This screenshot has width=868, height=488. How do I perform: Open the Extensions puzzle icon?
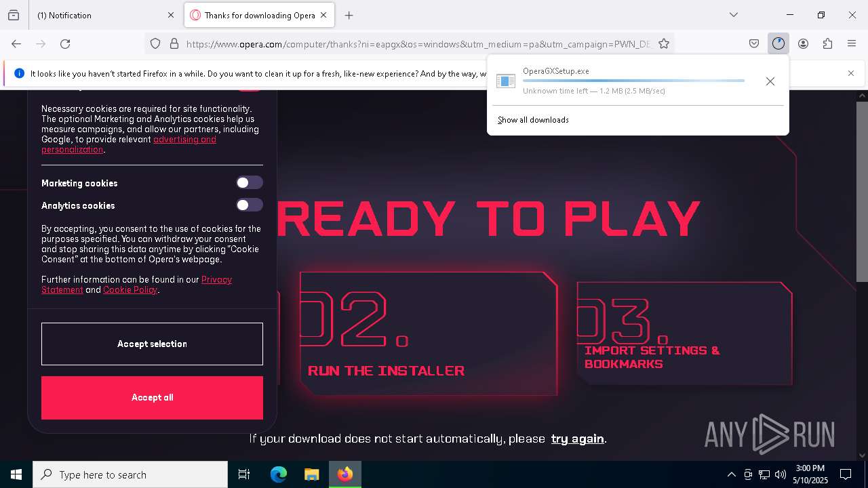coord(827,43)
